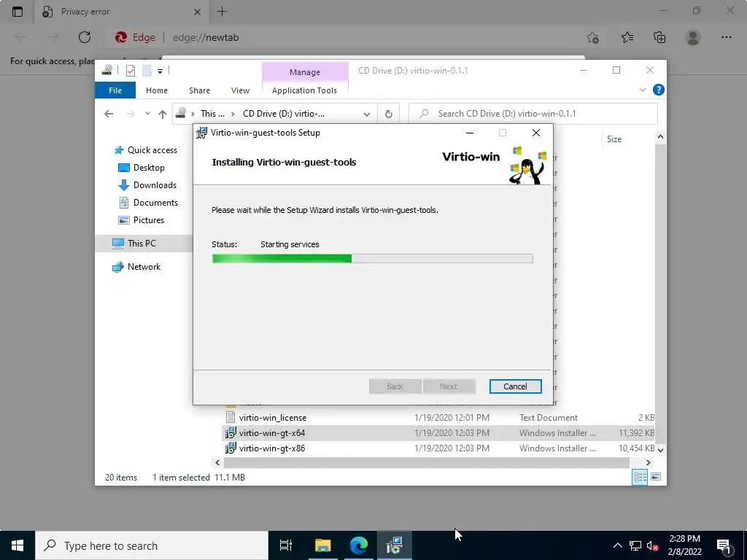The image size is (747, 560).
Task: Open the recent locations dropdown
Action: 147,114
